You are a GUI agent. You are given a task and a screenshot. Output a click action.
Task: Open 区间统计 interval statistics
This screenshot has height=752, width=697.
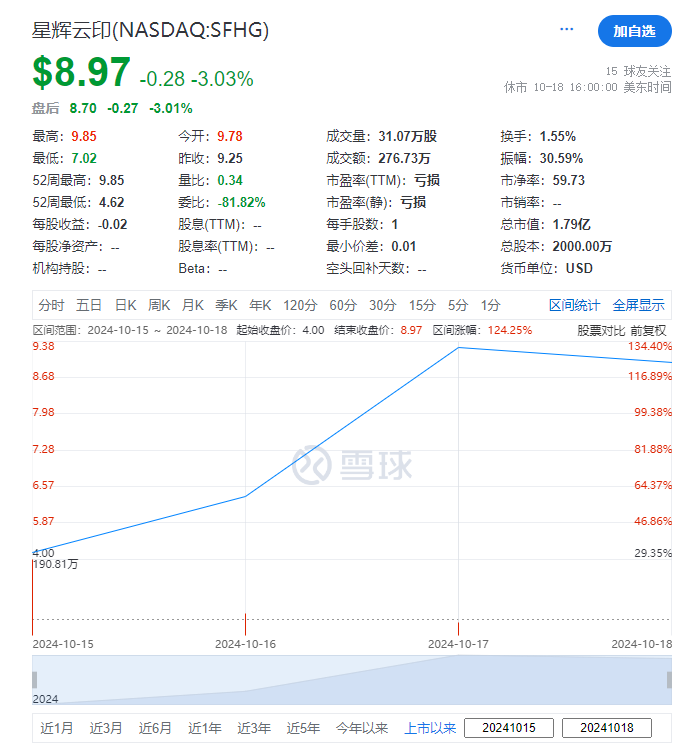pyautogui.click(x=574, y=305)
